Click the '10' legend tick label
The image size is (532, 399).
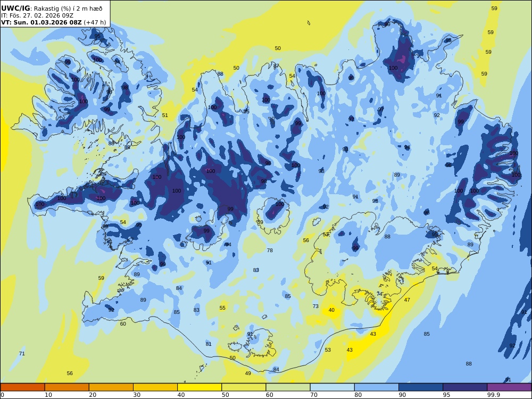(x=48, y=395)
